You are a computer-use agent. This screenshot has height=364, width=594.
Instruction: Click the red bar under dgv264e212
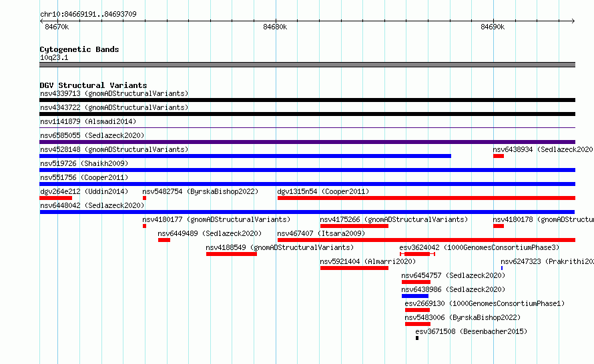coord(55,198)
